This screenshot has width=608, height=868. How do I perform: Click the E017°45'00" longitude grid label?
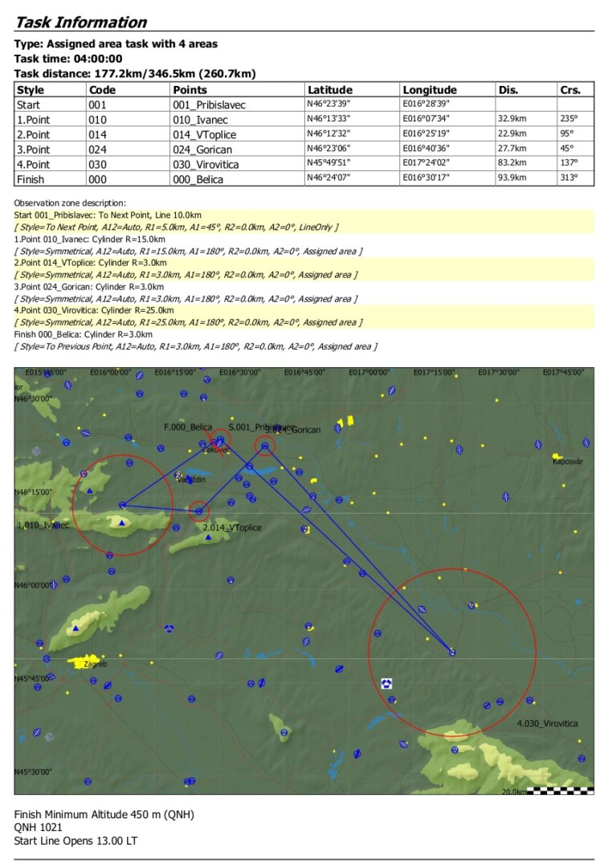tap(563, 373)
